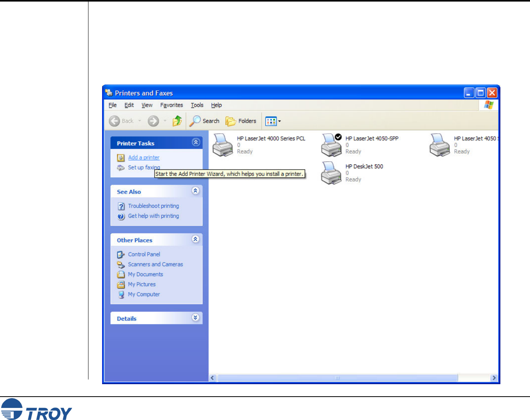
Task: Open the Search pane
Action: (204, 121)
